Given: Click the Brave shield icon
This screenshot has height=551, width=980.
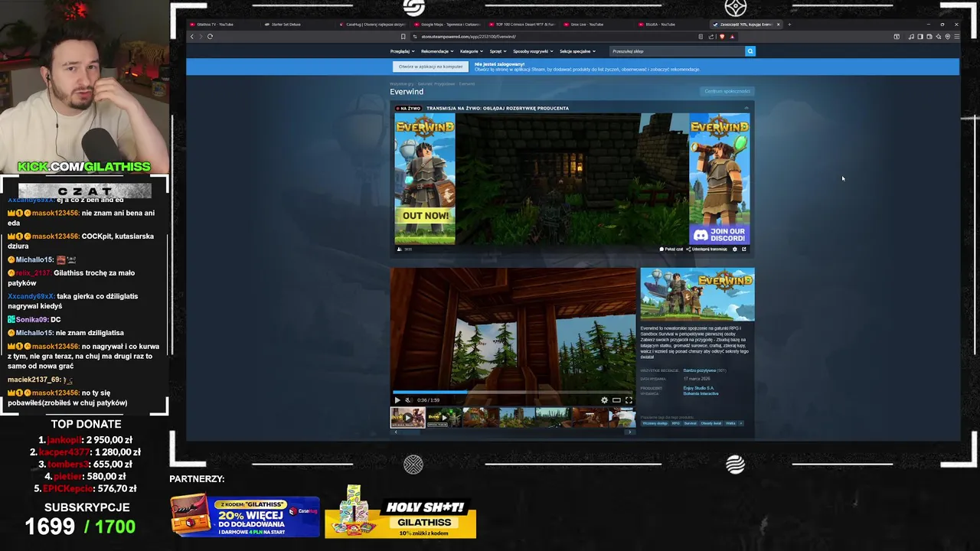Looking at the screenshot, I should [x=722, y=37].
